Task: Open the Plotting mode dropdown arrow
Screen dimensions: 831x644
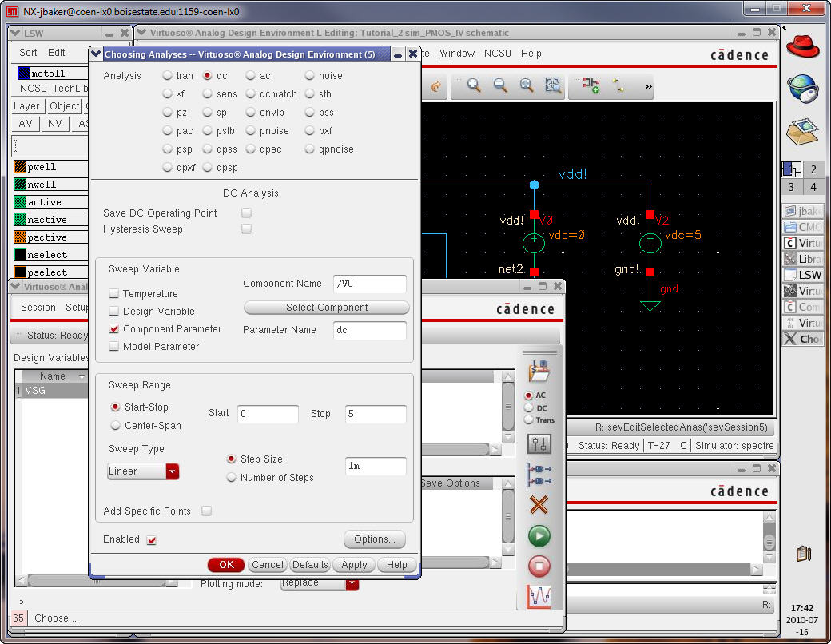Action: pos(352,584)
